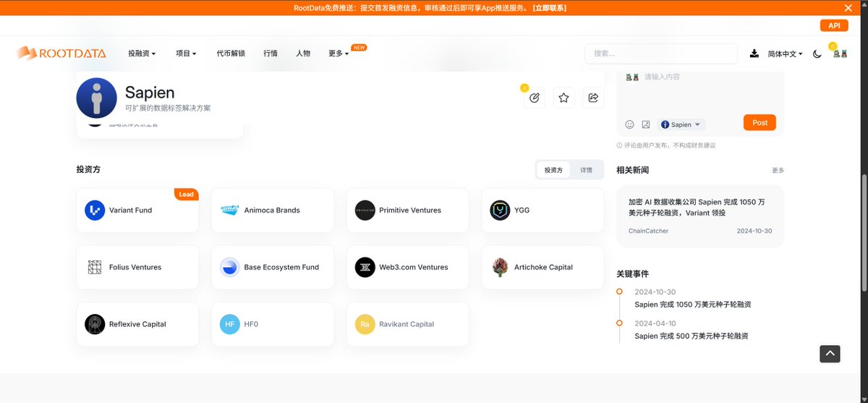Open Folius Ventures logo icon
The width and height of the screenshot is (868, 403).
point(95,268)
